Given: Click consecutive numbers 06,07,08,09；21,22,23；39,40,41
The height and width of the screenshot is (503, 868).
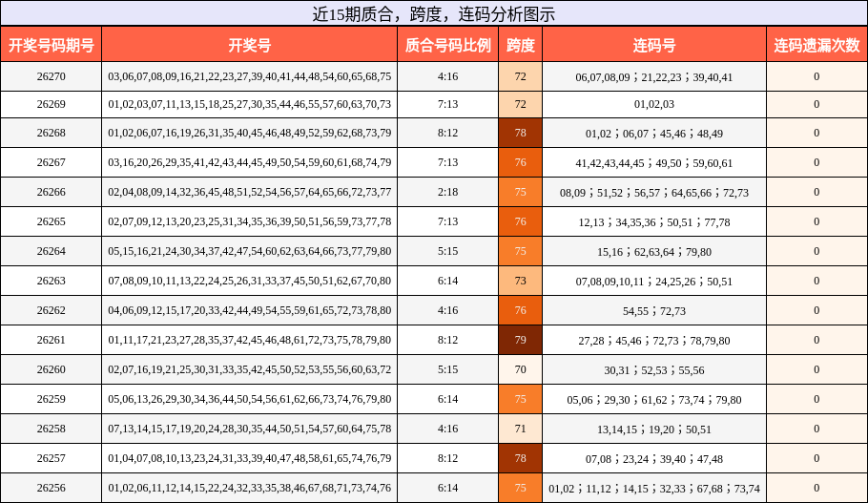Looking at the screenshot, I should click(654, 77).
